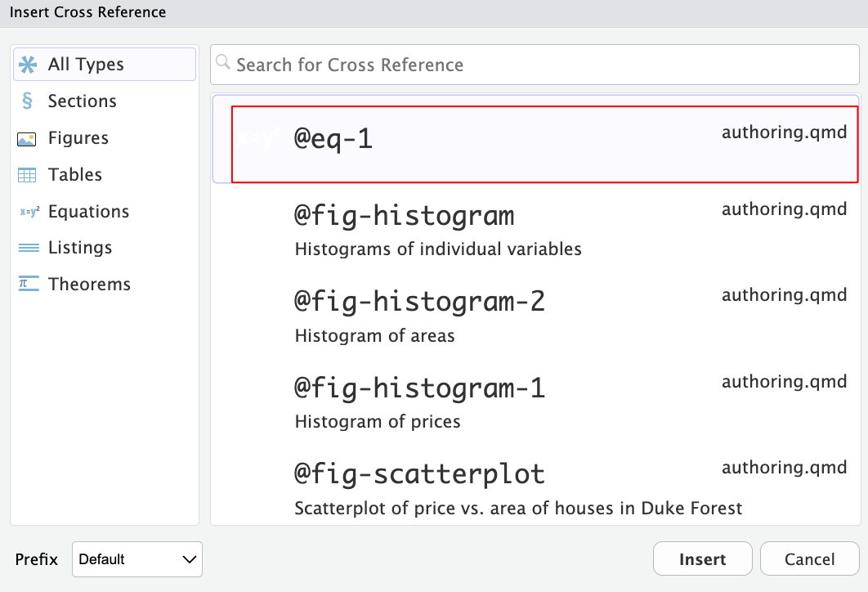Click the Tables grid icon

[28, 175]
